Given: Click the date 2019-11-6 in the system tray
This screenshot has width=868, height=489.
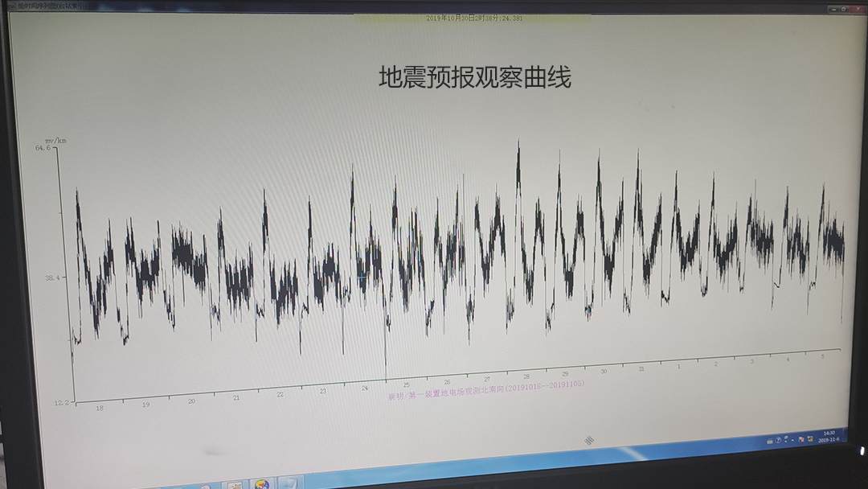Looking at the screenshot, I should (830, 440).
